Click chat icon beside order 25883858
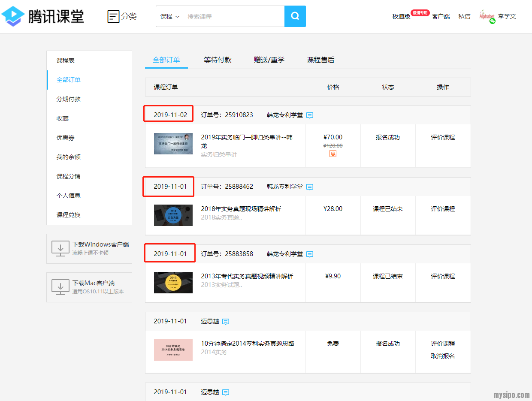 coord(310,254)
